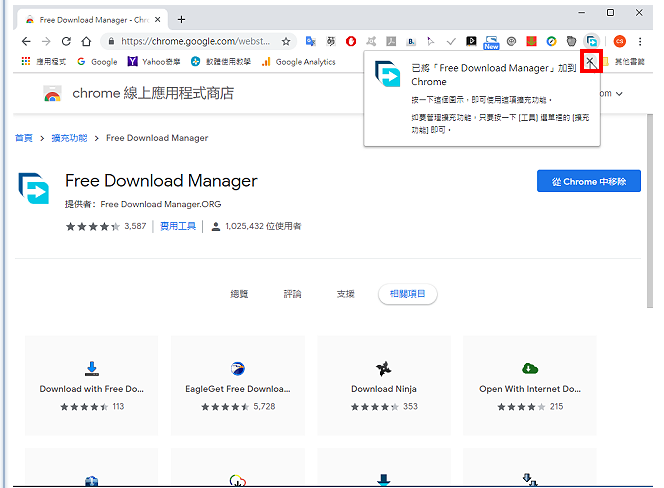Click the Free Download Manager toolbar extension icon

(x=592, y=41)
